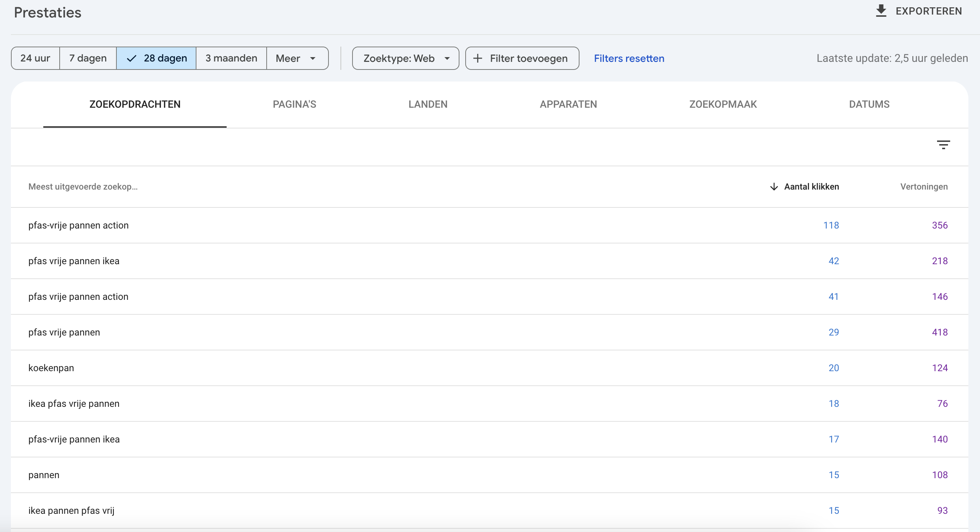
Task: Click the Laatste update timestamp text
Action: coord(892,58)
